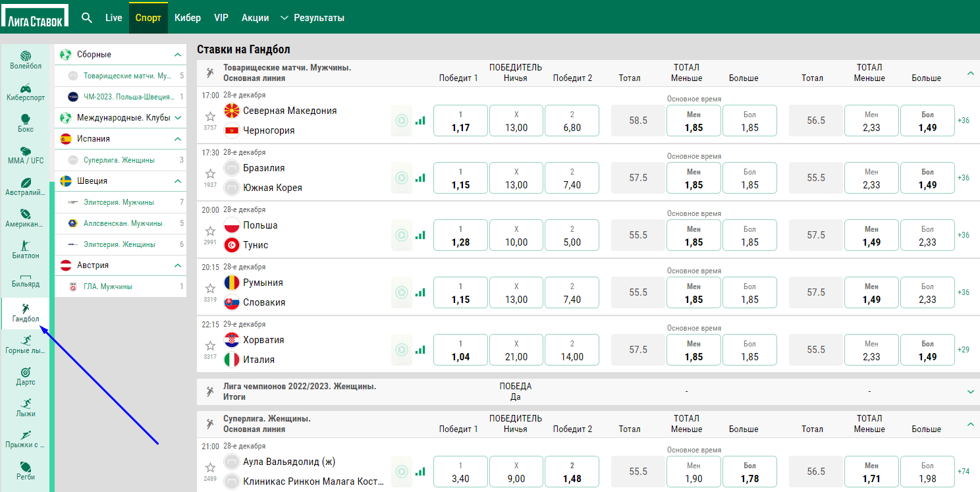Open +74 more markets for Аула Вальядолид
The width and height of the screenshot is (980, 492).
964,471
